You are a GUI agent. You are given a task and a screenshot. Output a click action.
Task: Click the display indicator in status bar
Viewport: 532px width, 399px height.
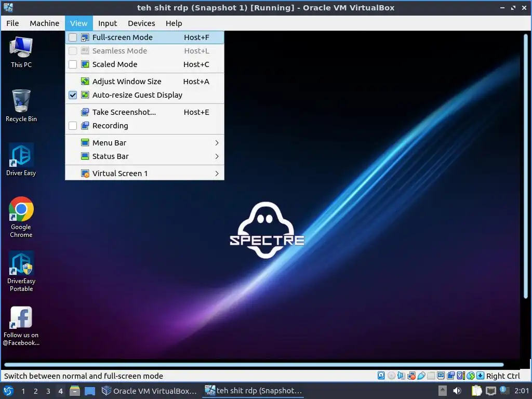pos(441,376)
